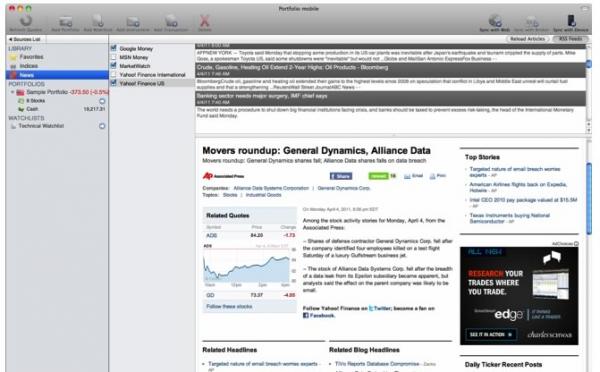Click the red X Delete icon

point(205,21)
